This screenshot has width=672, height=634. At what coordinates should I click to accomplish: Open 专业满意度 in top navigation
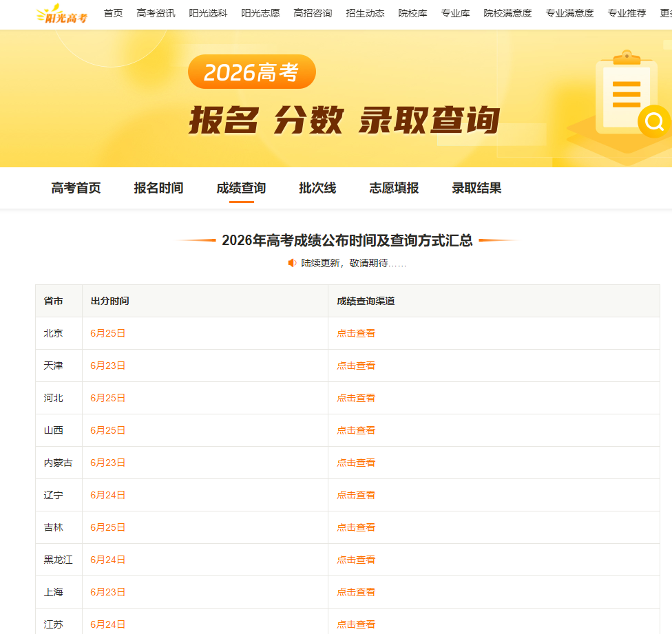click(569, 13)
